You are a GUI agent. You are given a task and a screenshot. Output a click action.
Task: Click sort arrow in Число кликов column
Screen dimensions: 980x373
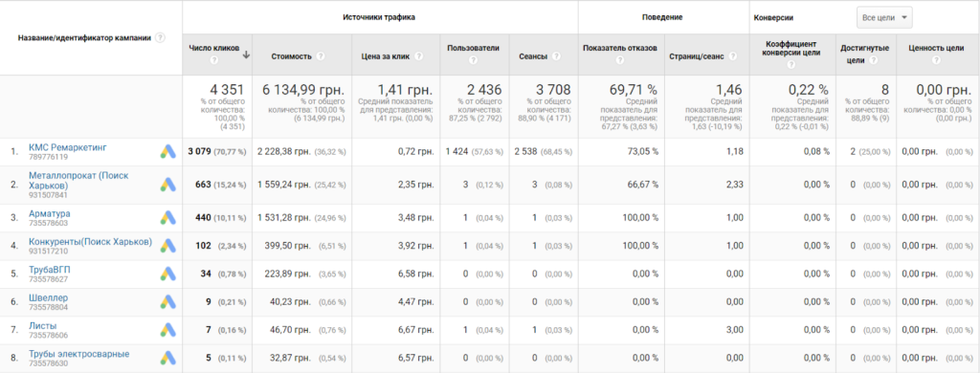click(x=246, y=55)
